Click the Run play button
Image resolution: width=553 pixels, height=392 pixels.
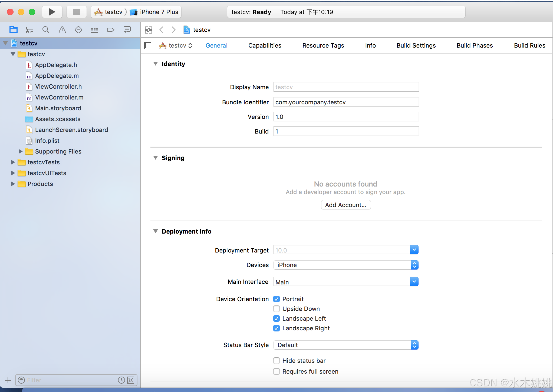[52, 12]
